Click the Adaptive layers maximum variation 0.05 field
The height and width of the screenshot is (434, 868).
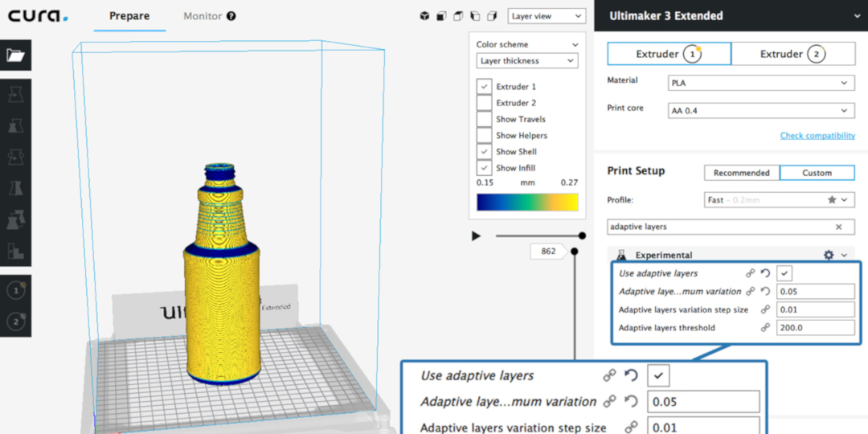tap(816, 291)
